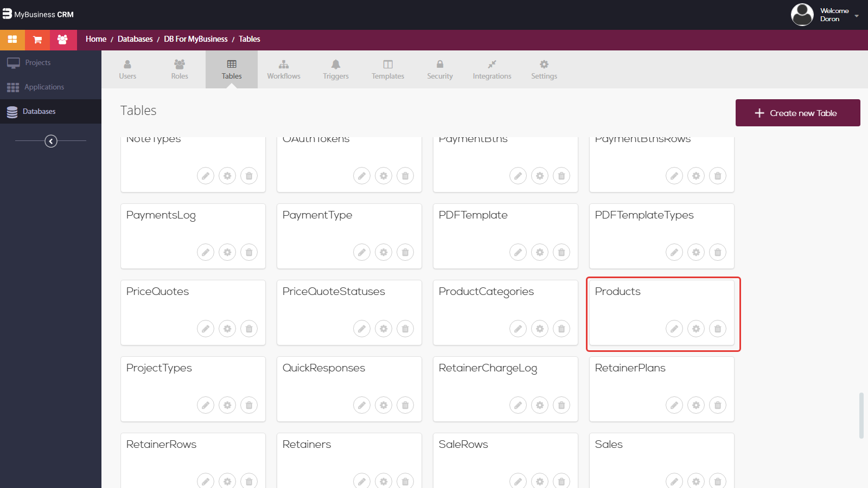Open PriceQuoteStatuses settings gear

[x=384, y=329]
